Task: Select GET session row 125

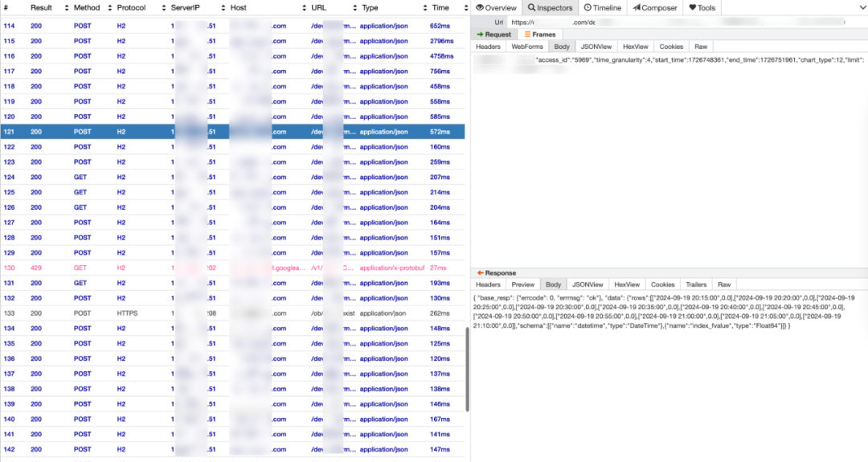Action: (232, 192)
